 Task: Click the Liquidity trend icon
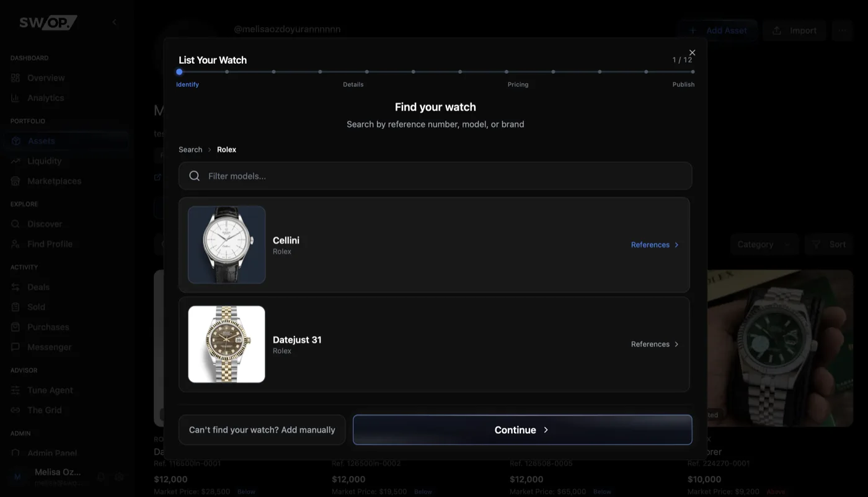point(15,161)
